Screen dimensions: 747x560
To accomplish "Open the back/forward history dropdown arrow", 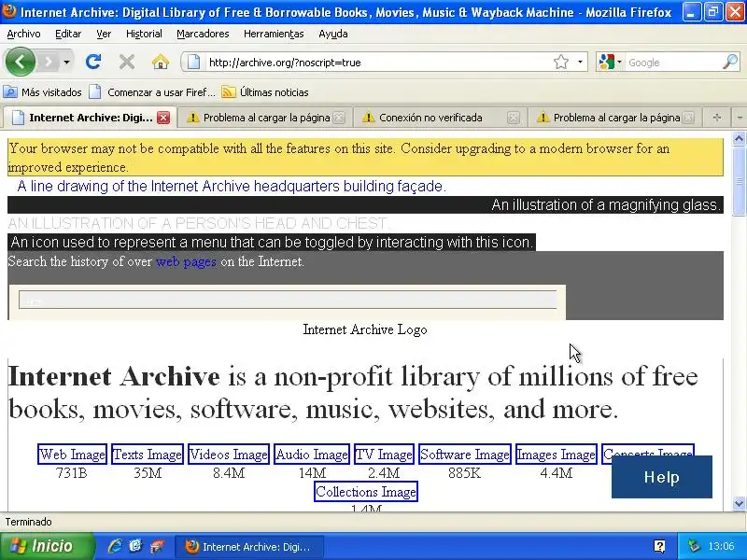I will tap(66, 62).
